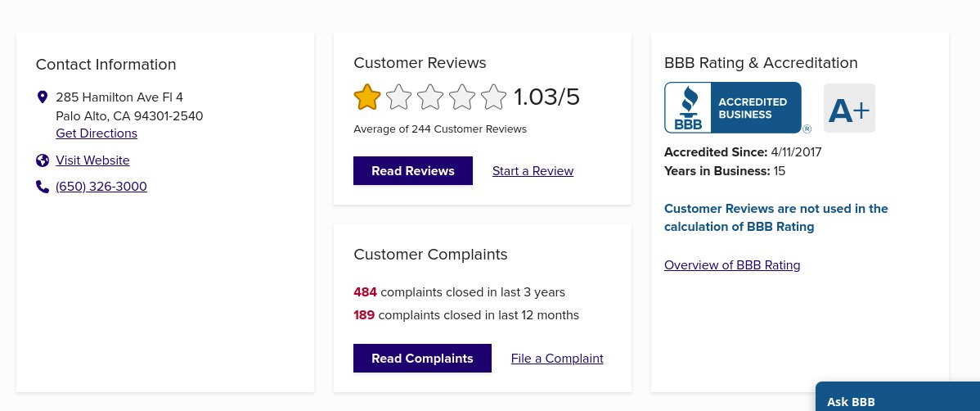Open the Get Directions link
The image size is (980, 411).
coord(97,133)
